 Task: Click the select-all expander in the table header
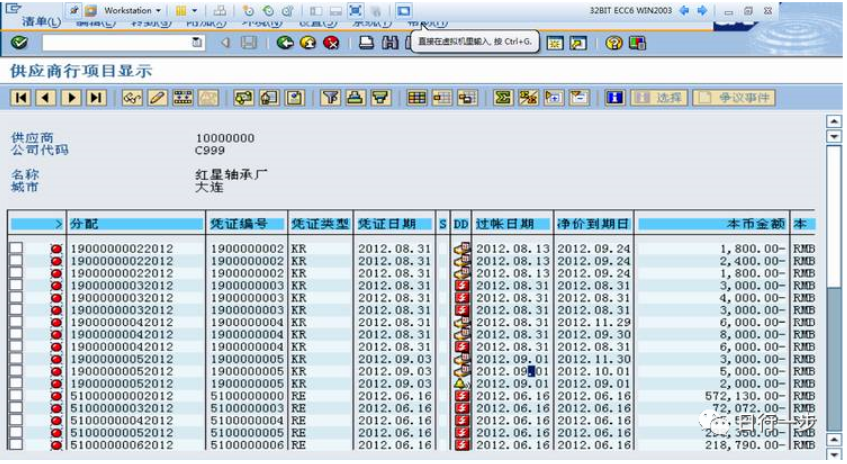pyautogui.click(x=58, y=224)
